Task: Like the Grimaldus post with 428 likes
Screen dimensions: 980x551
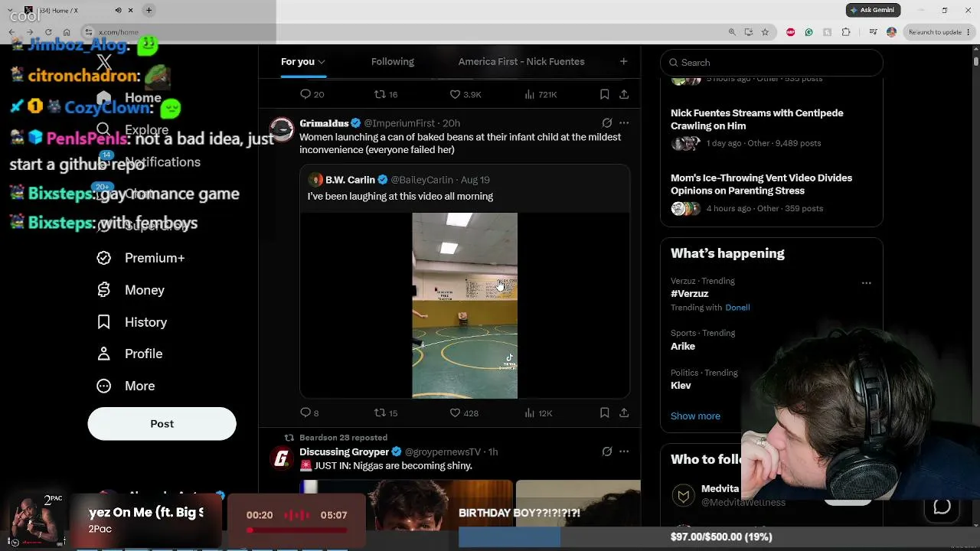Action: pyautogui.click(x=463, y=413)
